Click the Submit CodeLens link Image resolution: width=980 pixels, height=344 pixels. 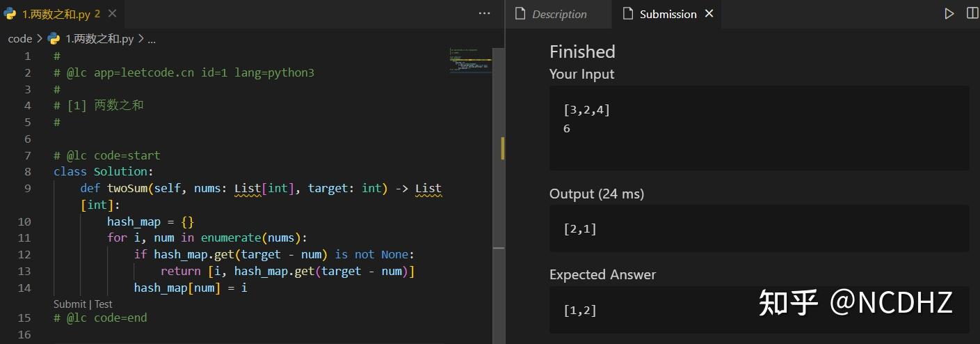point(70,304)
